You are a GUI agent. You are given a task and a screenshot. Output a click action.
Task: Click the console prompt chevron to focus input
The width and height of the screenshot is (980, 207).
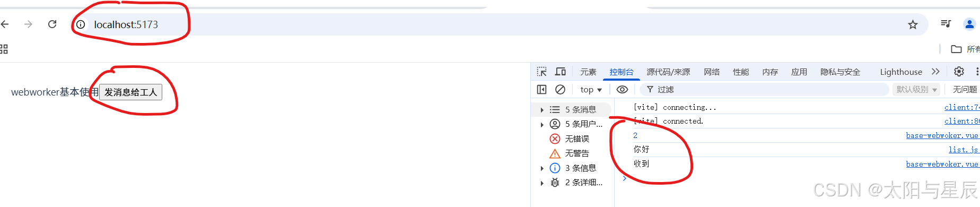(x=625, y=178)
